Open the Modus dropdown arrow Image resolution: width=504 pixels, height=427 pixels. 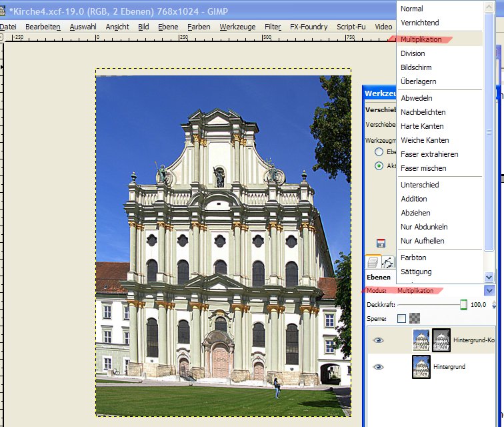click(489, 291)
